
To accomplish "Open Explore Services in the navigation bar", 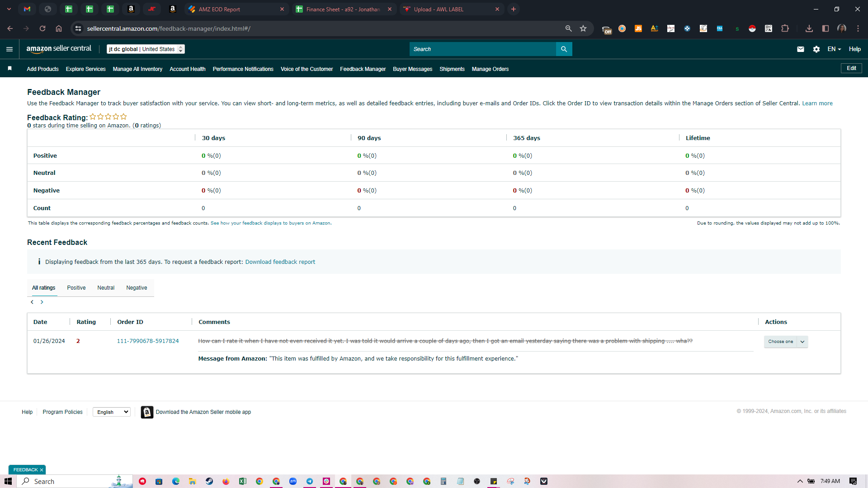I will (x=86, y=69).
